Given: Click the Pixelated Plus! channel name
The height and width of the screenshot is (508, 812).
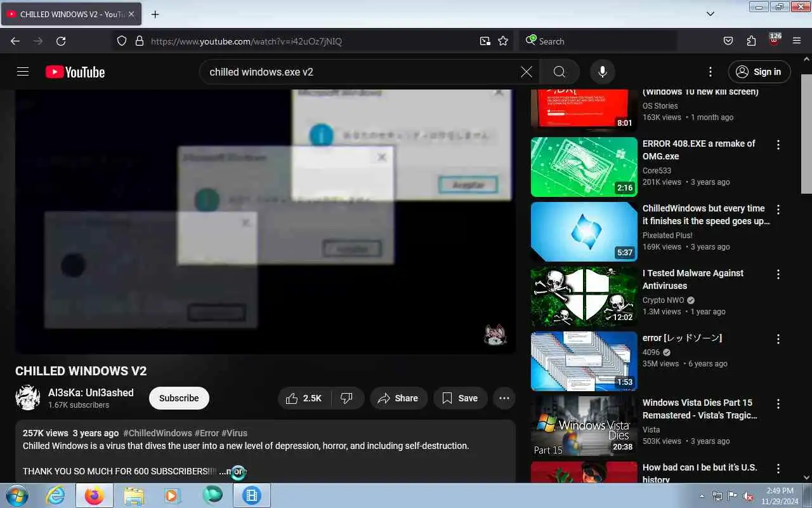Looking at the screenshot, I should point(667,236).
